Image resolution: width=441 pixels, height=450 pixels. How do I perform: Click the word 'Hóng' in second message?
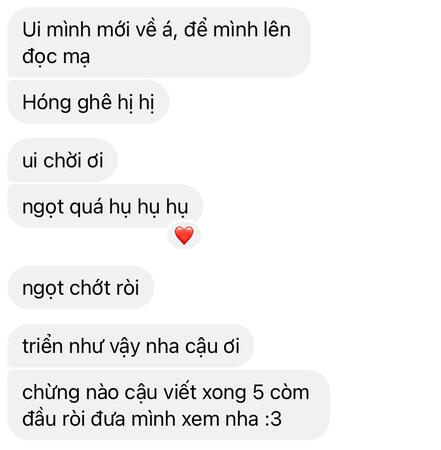(x=47, y=103)
